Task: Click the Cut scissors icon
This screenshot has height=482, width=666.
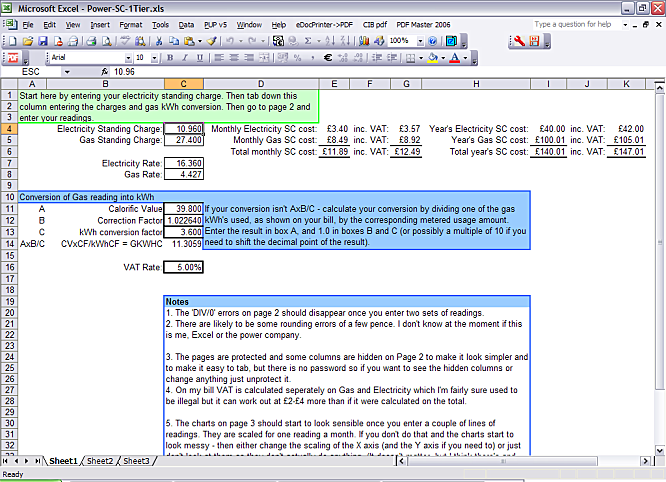Action: pos(159,41)
